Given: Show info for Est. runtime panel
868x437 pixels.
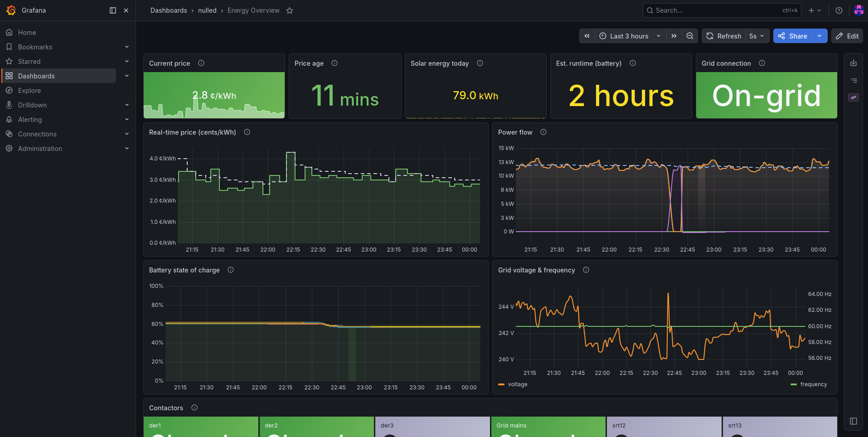Looking at the screenshot, I should 633,63.
